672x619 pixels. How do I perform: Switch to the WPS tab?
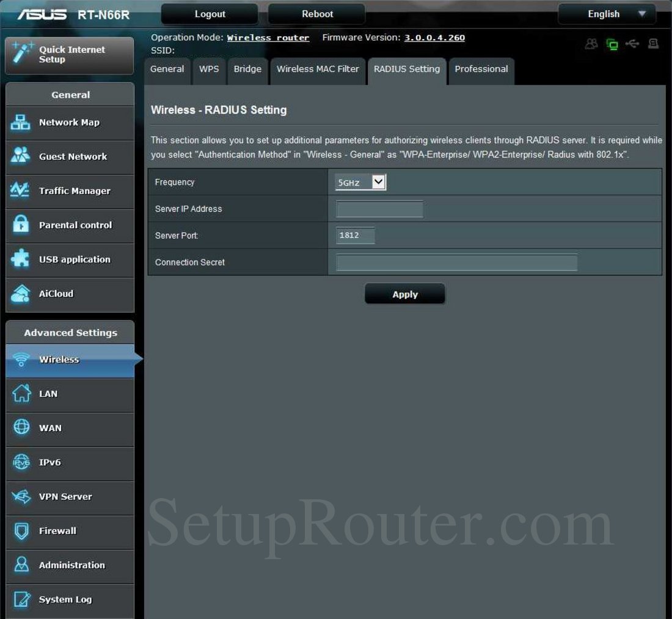coord(209,70)
